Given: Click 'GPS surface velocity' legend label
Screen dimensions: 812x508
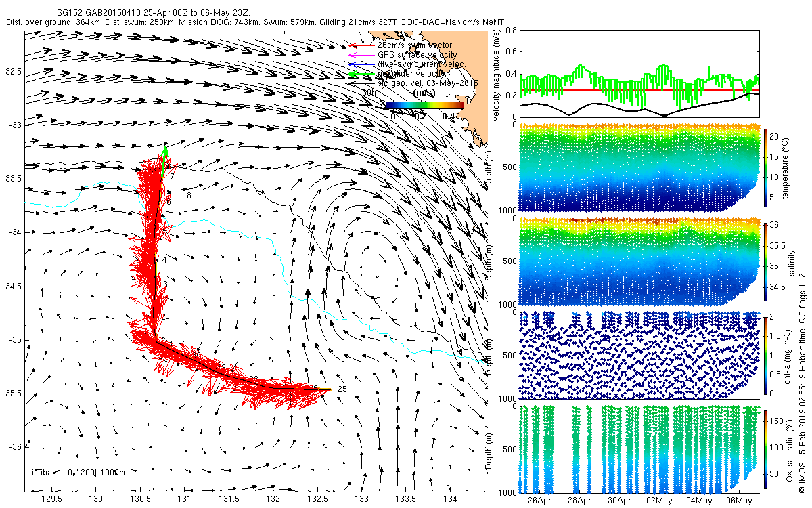Looking at the screenshot, I should 417,54.
